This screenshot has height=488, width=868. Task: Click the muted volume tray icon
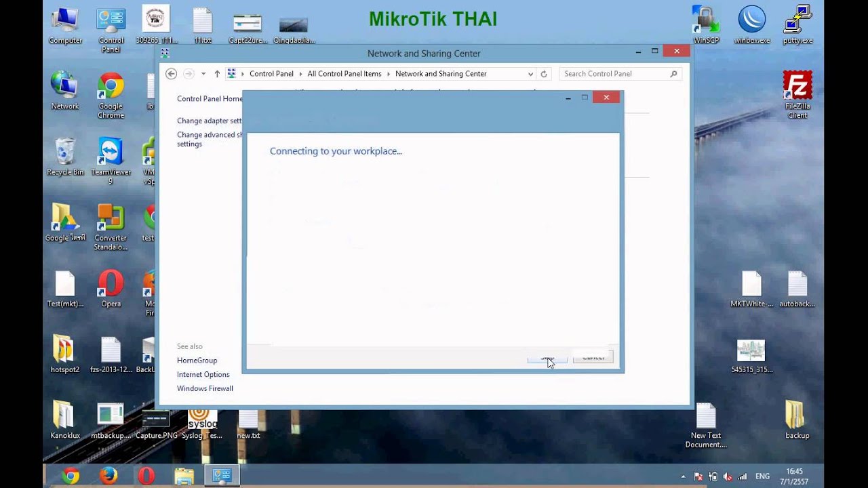(728, 476)
